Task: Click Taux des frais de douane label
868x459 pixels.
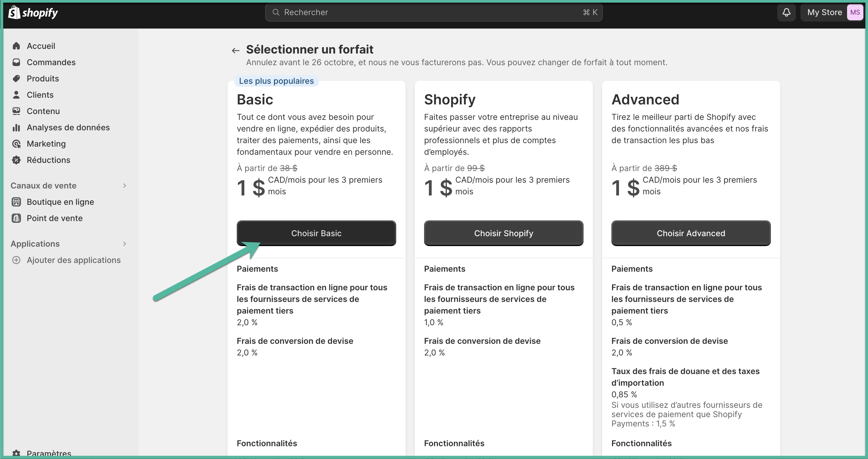Action: [x=685, y=377]
